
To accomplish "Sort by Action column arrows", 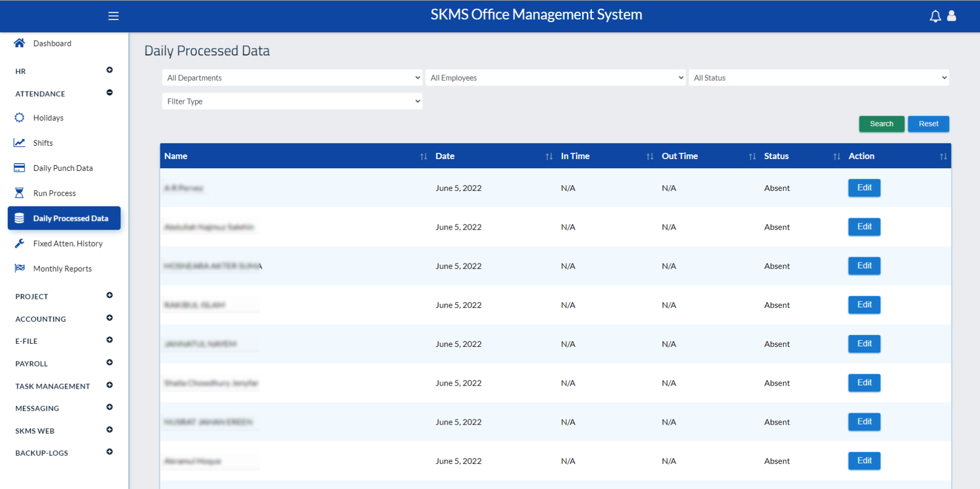I will (943, 157).
